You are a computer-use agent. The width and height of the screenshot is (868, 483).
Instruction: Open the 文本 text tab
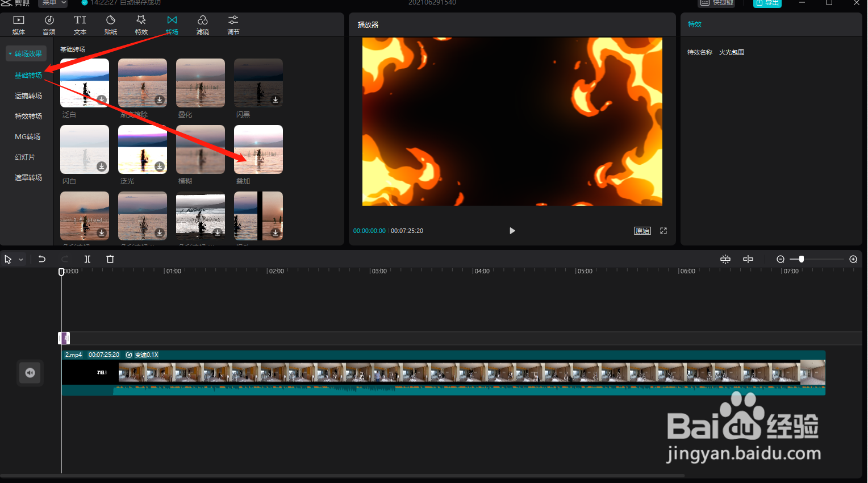pyautogui.click(x=80, y=25)
